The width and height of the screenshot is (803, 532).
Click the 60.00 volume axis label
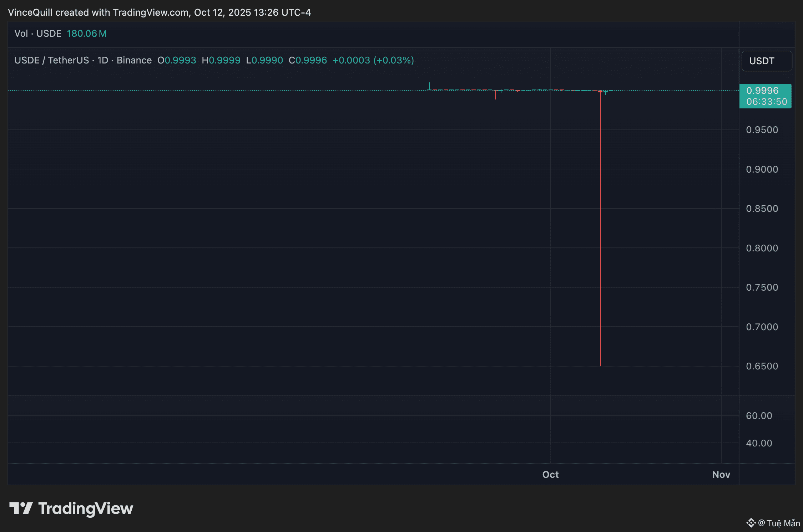click(x=759, y=416)
